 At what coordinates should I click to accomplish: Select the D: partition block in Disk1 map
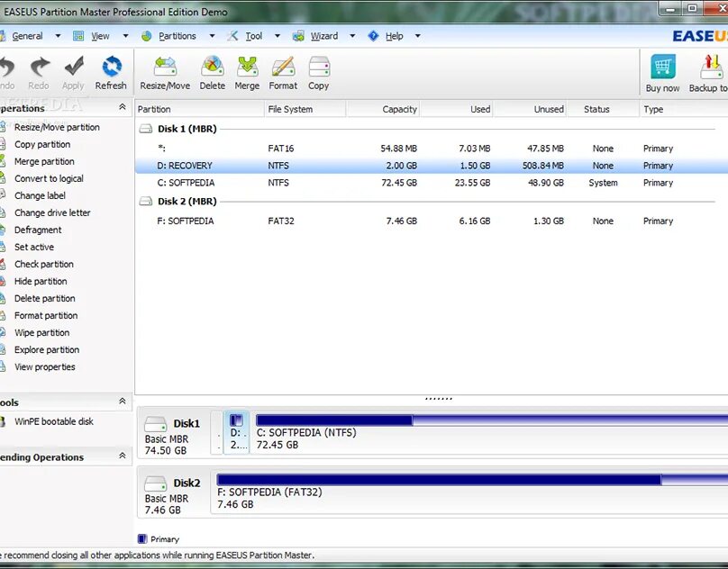tap(236, 432)
